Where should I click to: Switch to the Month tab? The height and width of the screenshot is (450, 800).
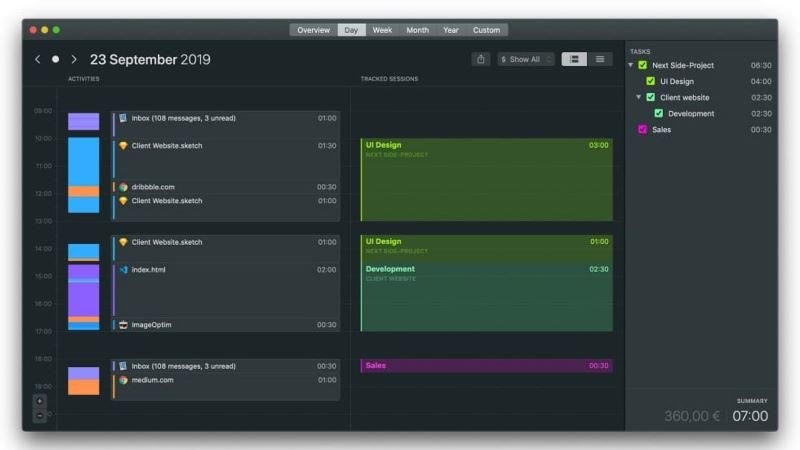point(417,30)
